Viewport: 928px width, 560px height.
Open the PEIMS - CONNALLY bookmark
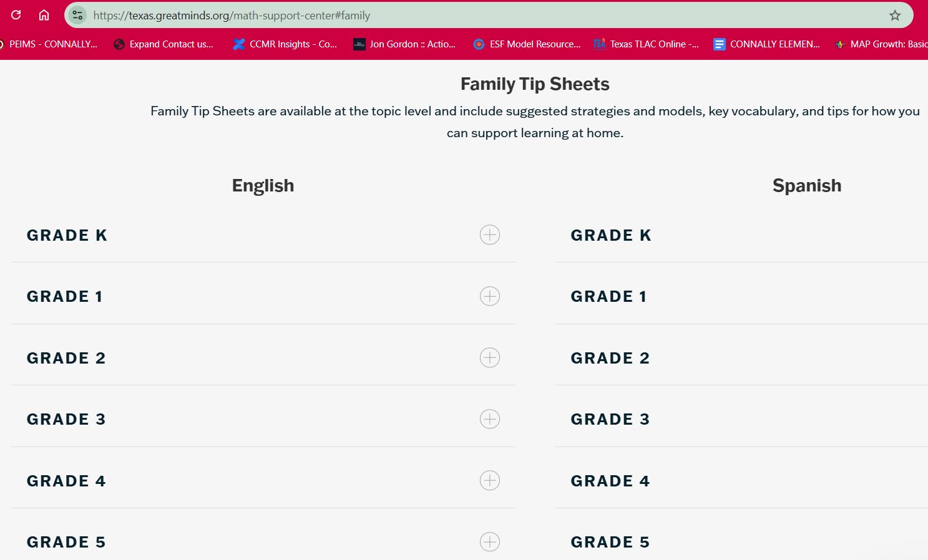[x=49, y=44]
